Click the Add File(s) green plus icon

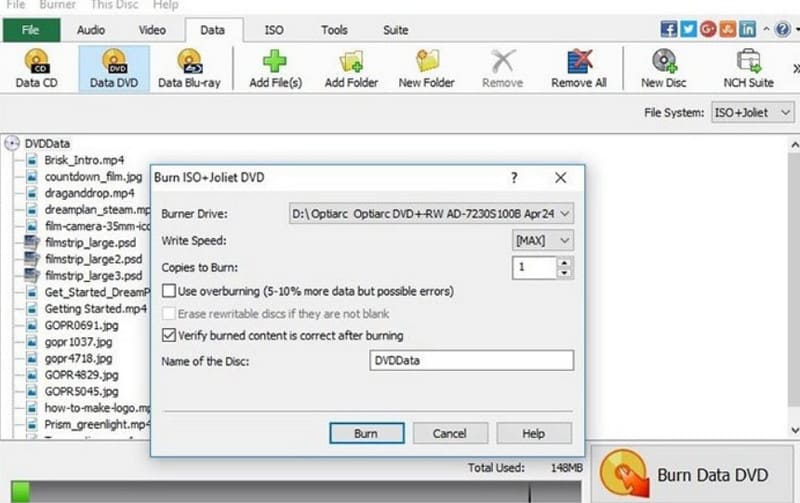point(275,67)
